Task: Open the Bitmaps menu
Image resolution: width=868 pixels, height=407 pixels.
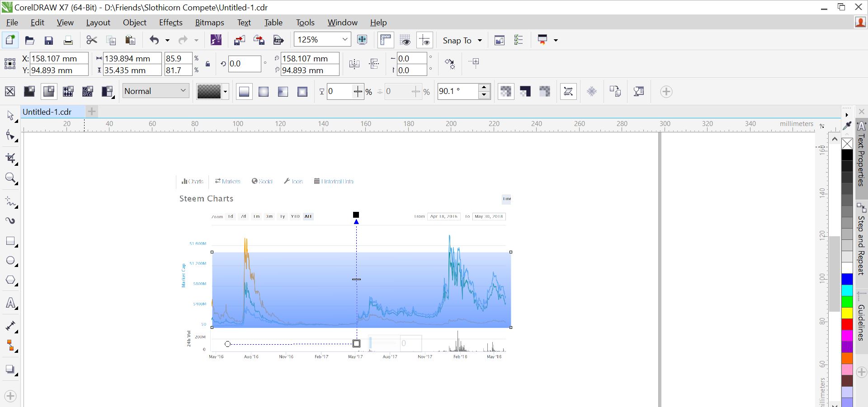Action: (x=209, y=23)
